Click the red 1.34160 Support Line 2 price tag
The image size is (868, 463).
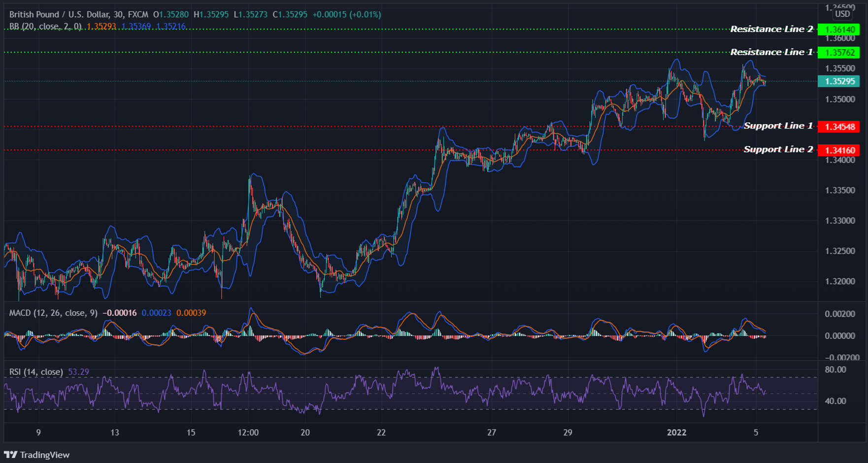(840, 150)
